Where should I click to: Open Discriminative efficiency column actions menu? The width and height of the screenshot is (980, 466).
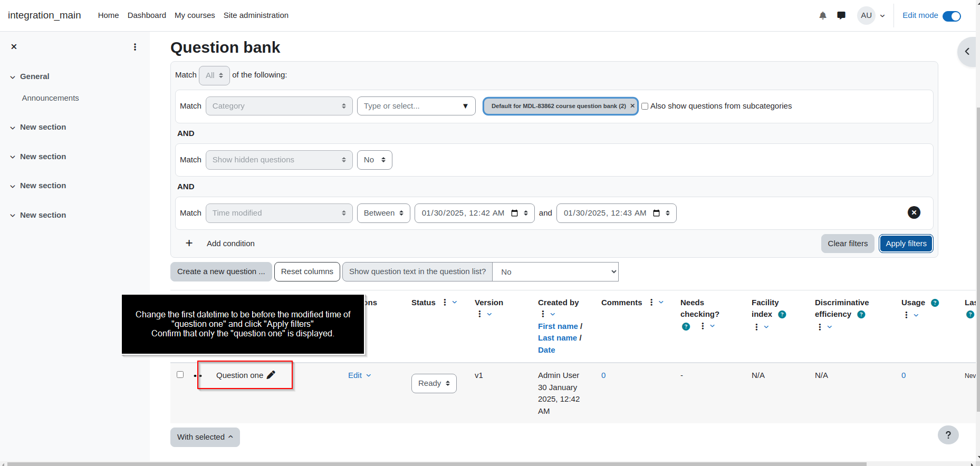(820, 327)
